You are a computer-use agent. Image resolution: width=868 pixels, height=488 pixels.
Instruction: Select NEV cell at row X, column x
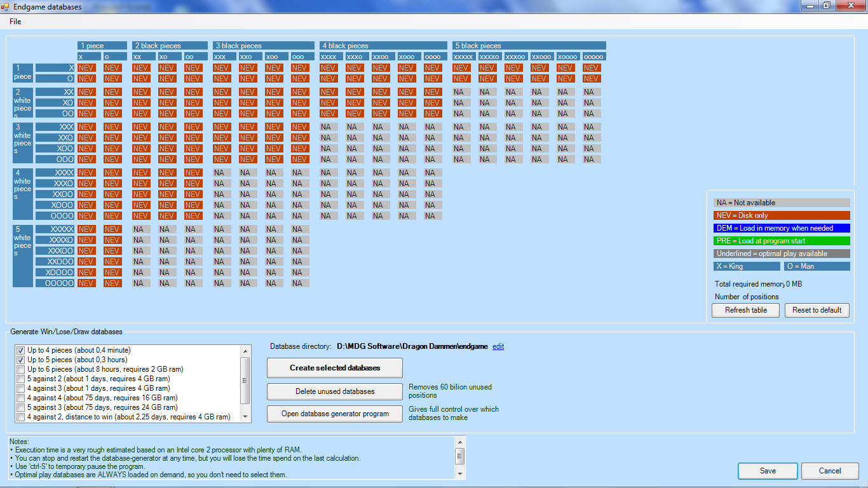point(86,67)
